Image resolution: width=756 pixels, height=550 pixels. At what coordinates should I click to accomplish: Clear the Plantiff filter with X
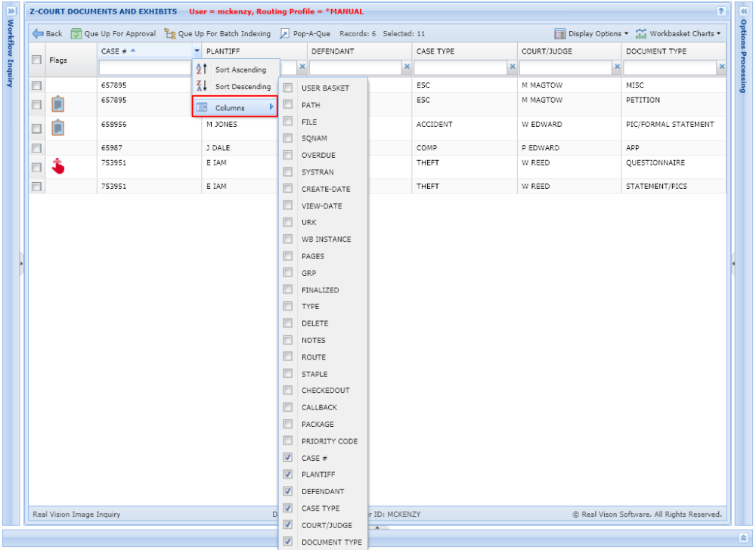[x=302, y=67]
